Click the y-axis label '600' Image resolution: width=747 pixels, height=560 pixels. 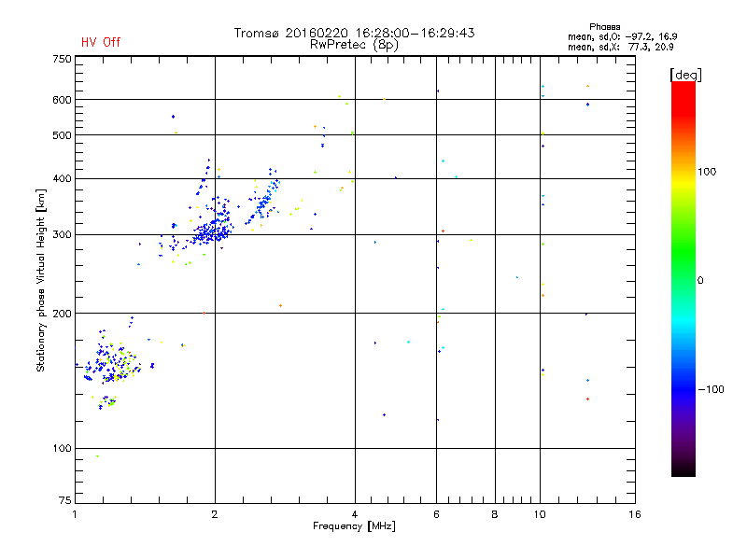(x=62, y=100)
